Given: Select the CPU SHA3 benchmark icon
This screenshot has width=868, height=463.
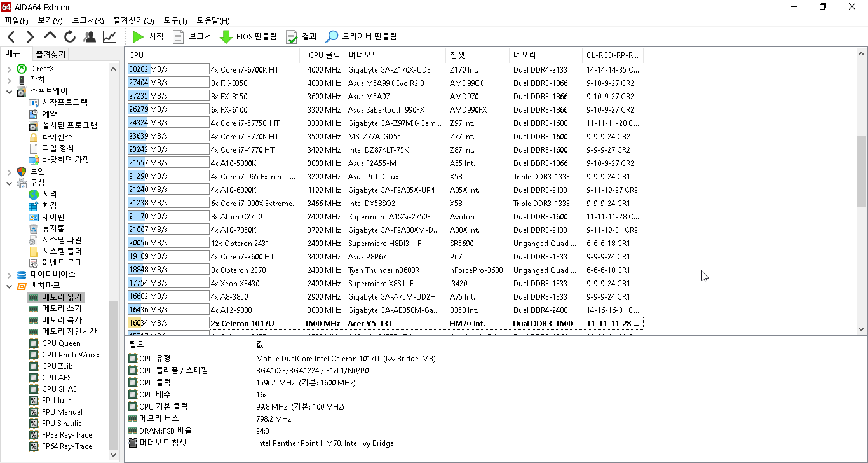Looking at the screenshot, I should (34, 389).
